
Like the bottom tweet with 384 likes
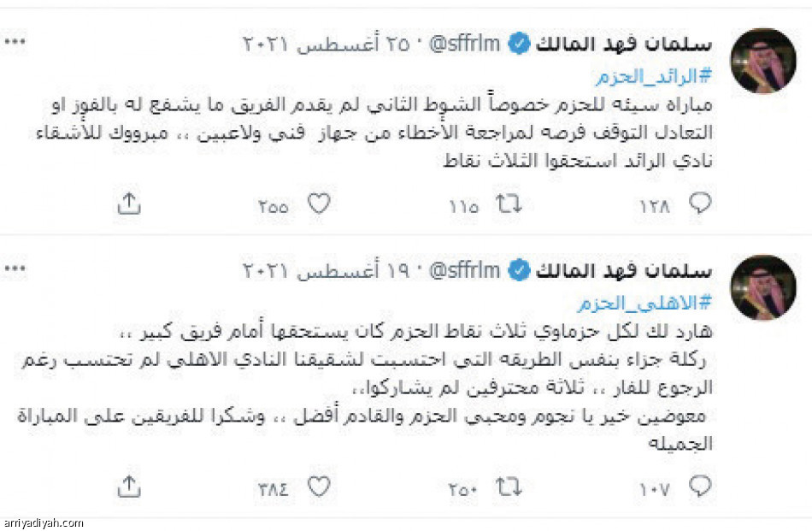tap(320, 486)
